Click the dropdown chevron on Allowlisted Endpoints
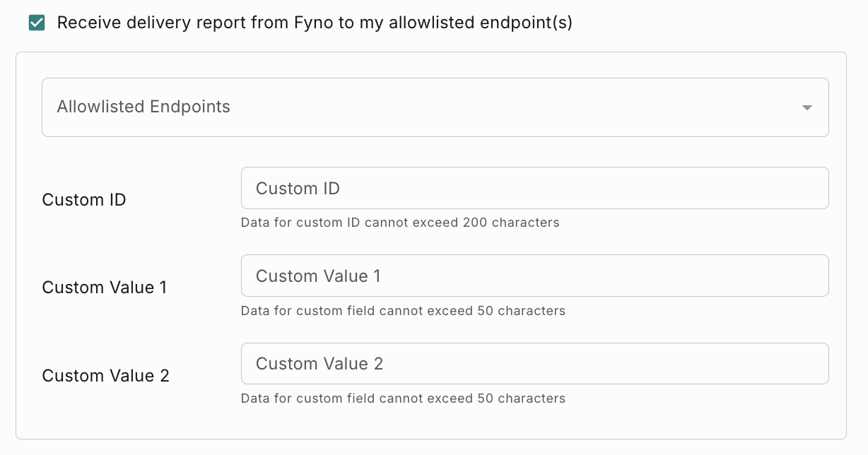Viewport: 868px width, 455px height. [806, 107]
